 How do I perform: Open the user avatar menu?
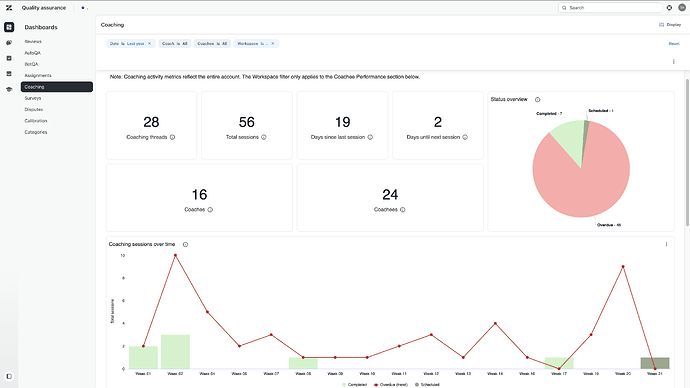point(682,8)
